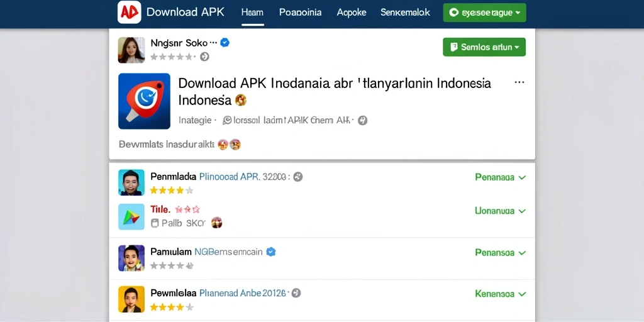Open the NQBemsenncain link
Screen dimensions: 644x322
(x=228, y=252)
